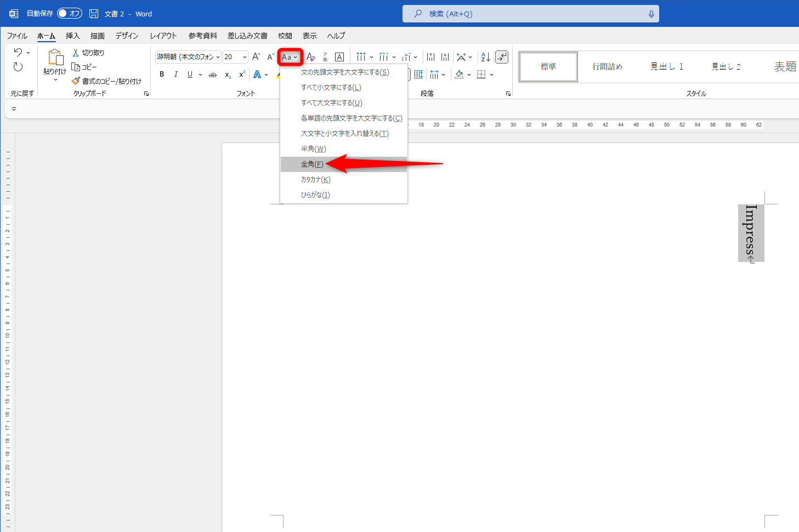Apply the 見出し 2 style
The height and width of the screenshot is (532, 799).
point(726,67)
